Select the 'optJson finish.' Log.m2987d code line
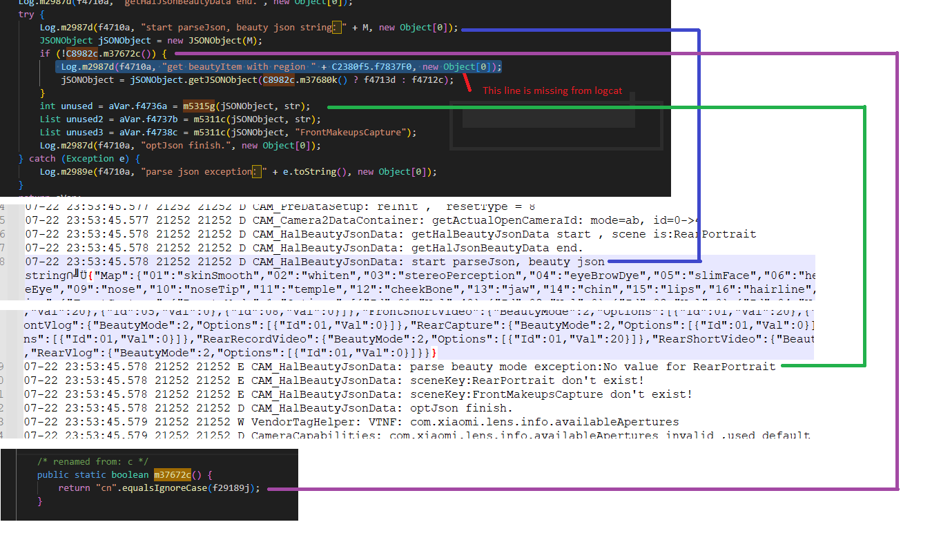Image resolution: width=941 pixels, height=560 pixels. coord(180,146)
